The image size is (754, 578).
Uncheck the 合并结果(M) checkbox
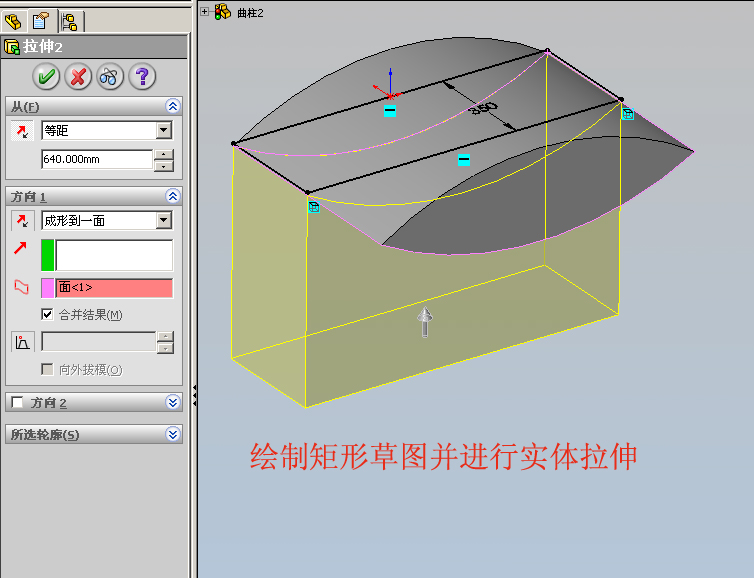pos(47,314)
